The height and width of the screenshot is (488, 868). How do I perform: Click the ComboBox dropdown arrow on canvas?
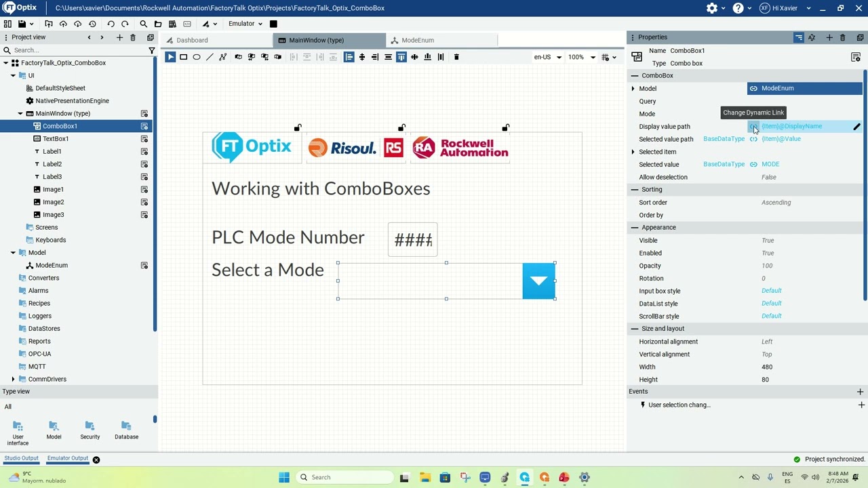pyautogui.click(x=538, y=281)
